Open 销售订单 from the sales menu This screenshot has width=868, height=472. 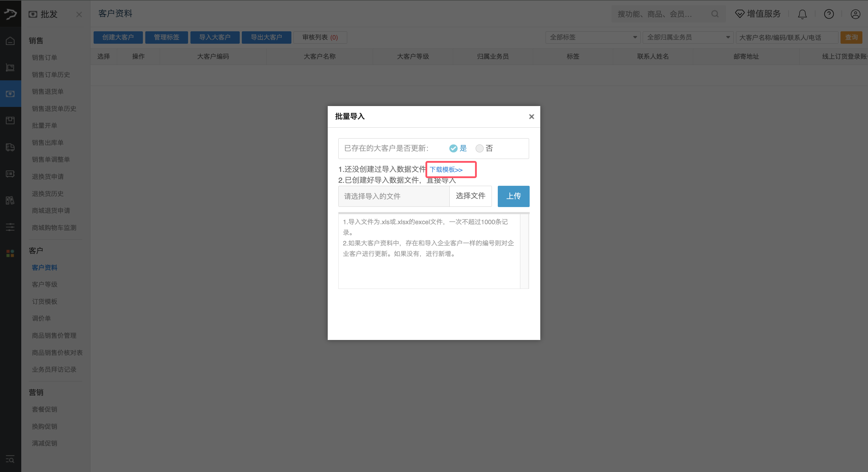(44, 57)
